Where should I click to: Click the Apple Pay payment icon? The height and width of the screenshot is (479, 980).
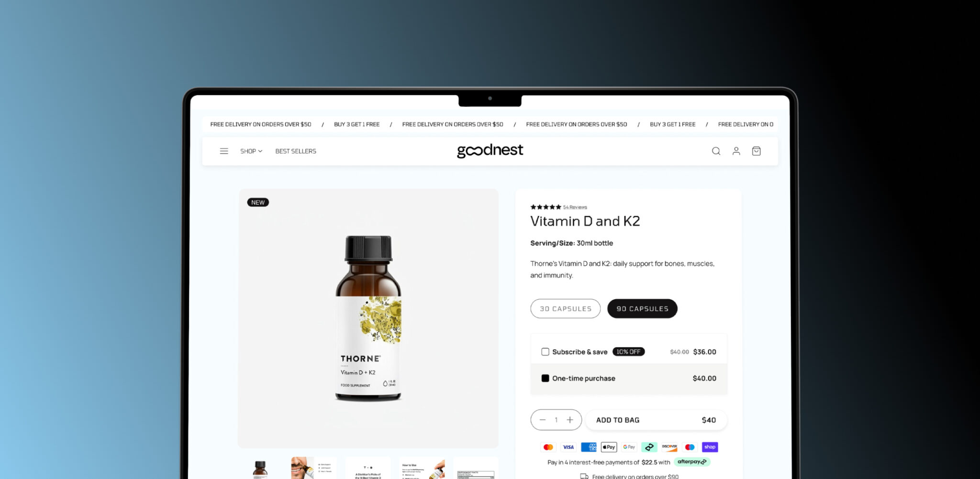pos(609,447)
